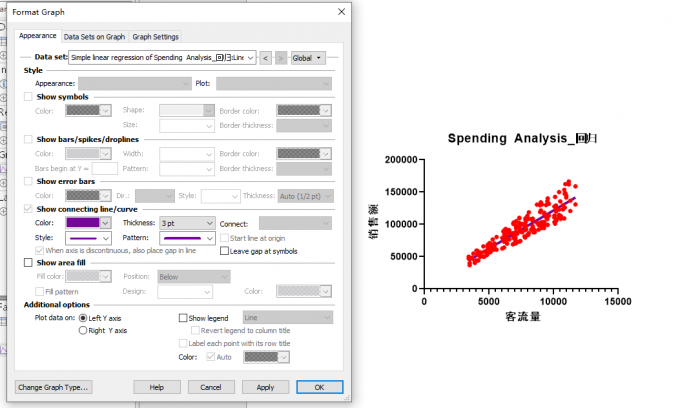Switch to the Data Sets on Graph tab
Viewport: 680px width, 408px height.
pyautogui.click(x=94, y=37)
